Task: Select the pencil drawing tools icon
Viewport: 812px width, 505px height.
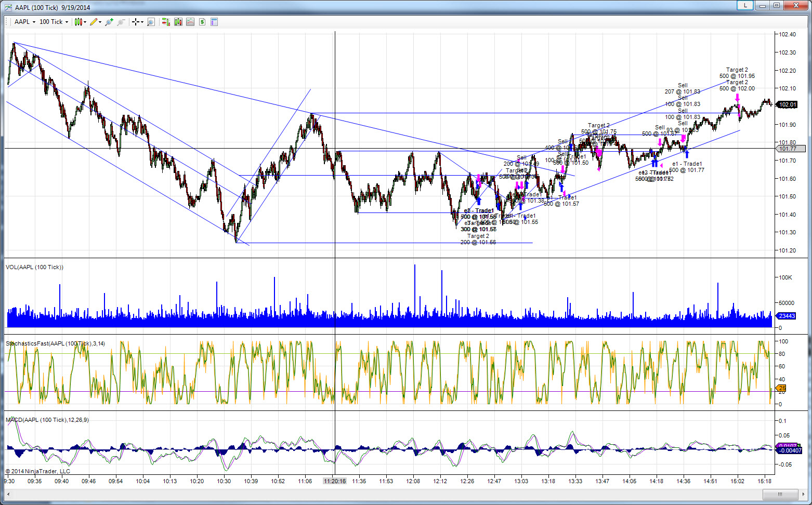Action: [x=94, y=22]
